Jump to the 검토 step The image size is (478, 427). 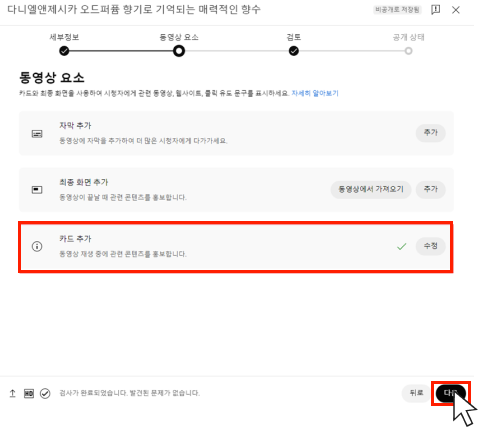point(294,51)
